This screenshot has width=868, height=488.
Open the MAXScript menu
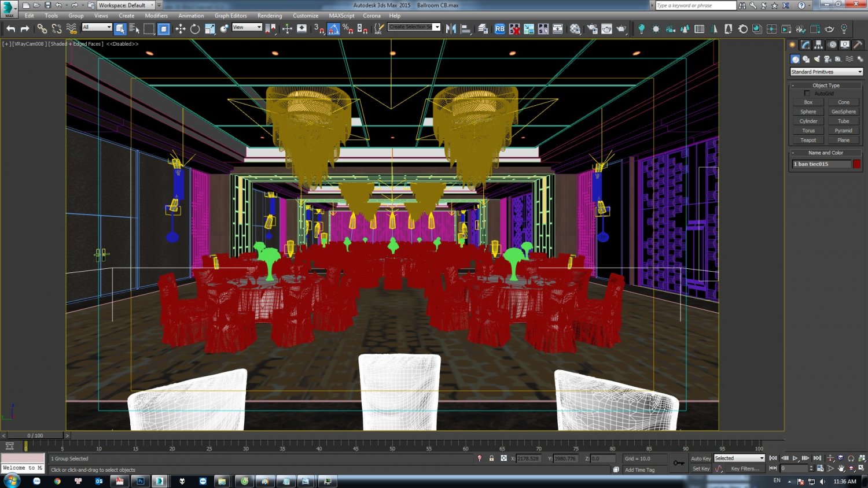coord(341,16)
